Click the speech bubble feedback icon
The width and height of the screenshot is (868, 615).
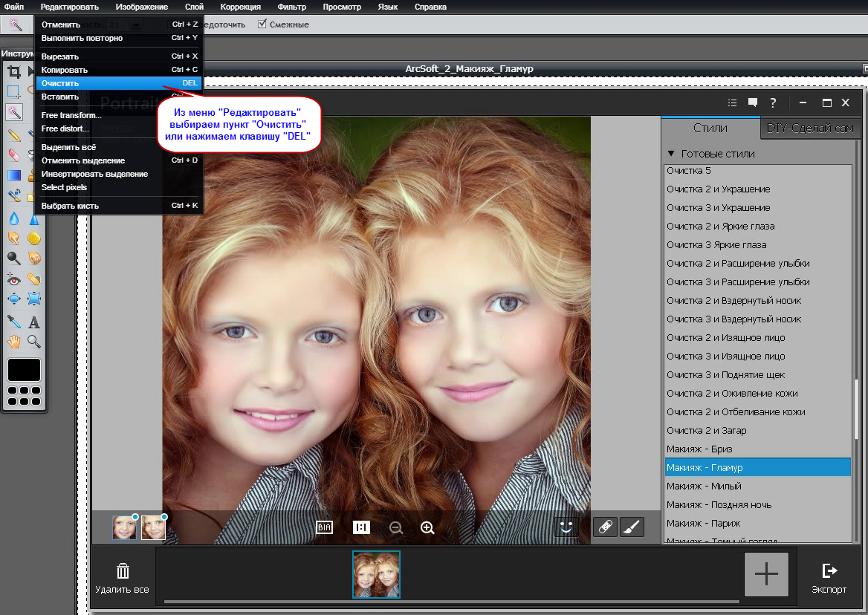point(752,102)
